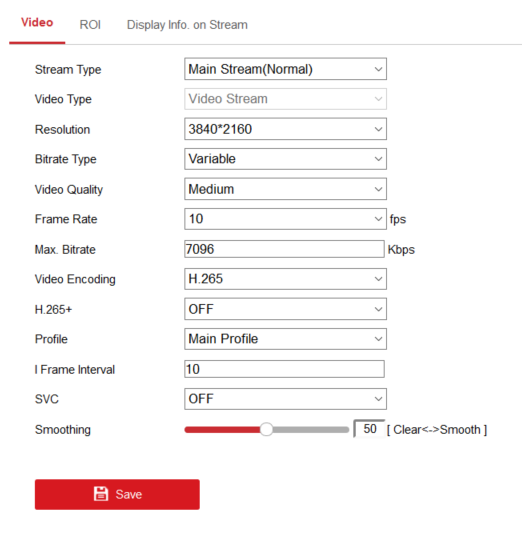Image resolution: width=522 pixels, height=536 pixels.
Task: Open the Video Quality dropdown
Action: click(x=285, y=189)
